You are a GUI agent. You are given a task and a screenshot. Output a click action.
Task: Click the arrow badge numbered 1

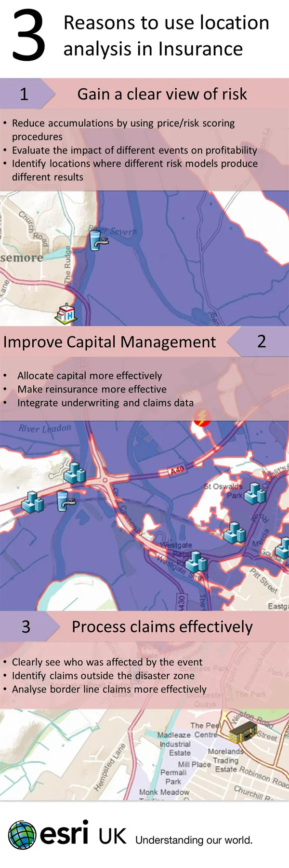pyautogui.click(x=27, y=94)
